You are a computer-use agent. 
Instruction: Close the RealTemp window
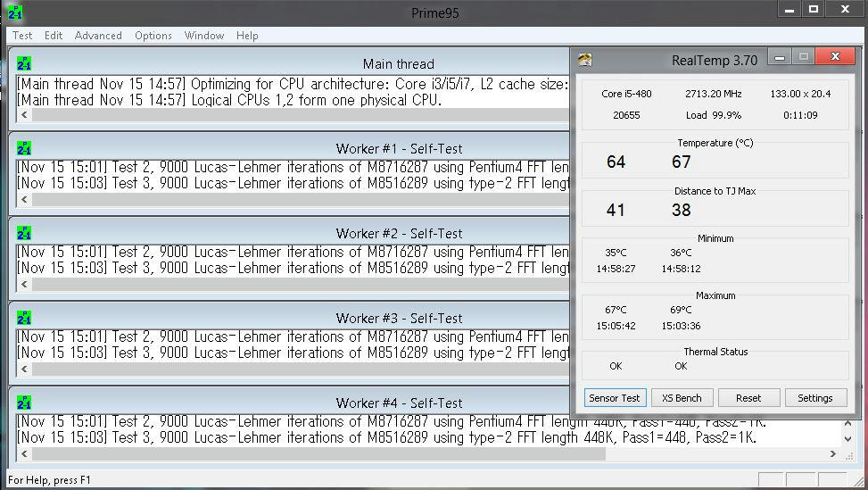[835, 56]
